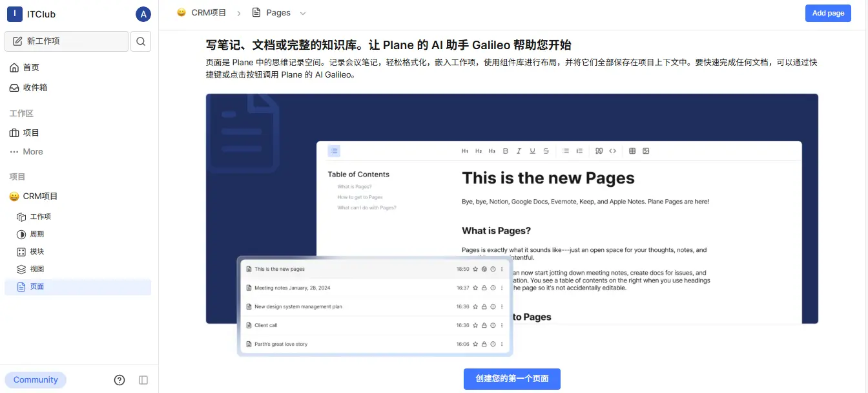Click the user avatar A icon

click(143, 14)
